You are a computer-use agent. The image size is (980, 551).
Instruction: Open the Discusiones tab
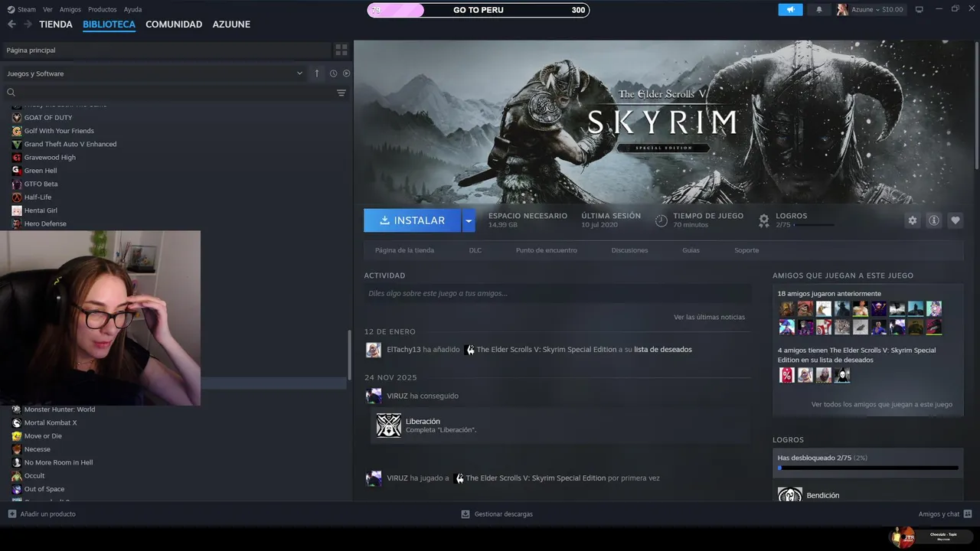coord(629,250)
